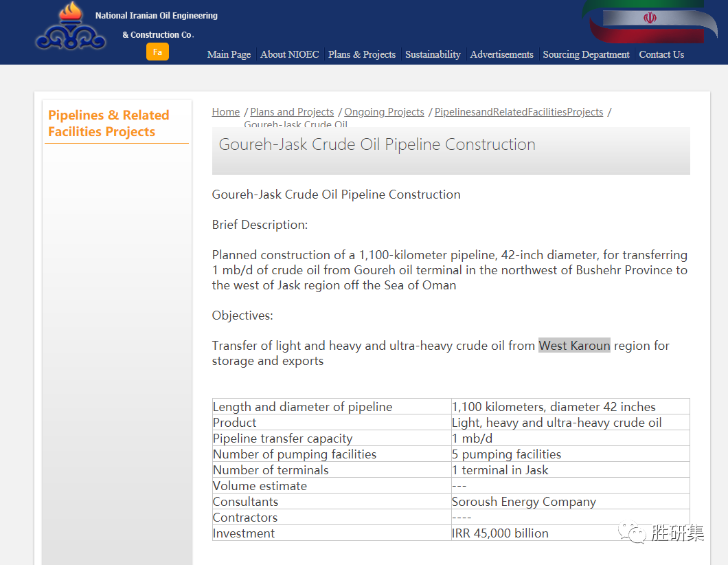The image size is (728, 565).
Task: Open the PipelinesandRelatedFacilitiesProjects breadcrumb link
Action: pyautogui.click(x=519, y=112)
